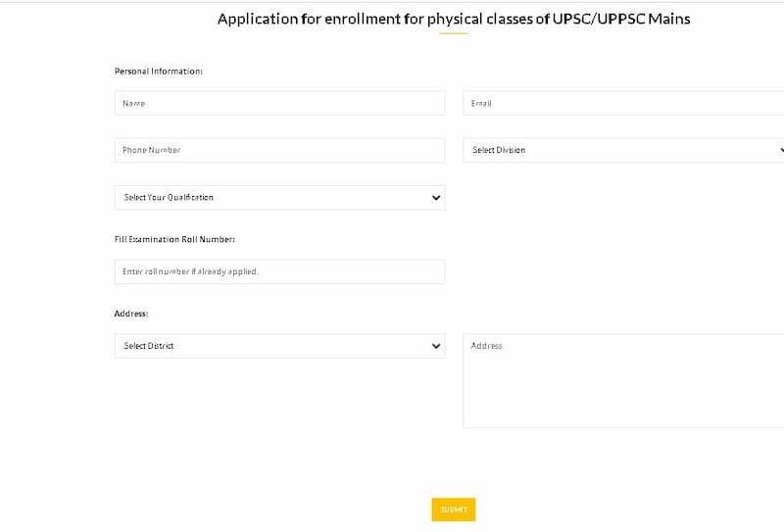Click the 'Select Your Qualification' text
Viewport: 784px width, 532px height.
click(x=169, y=198)
